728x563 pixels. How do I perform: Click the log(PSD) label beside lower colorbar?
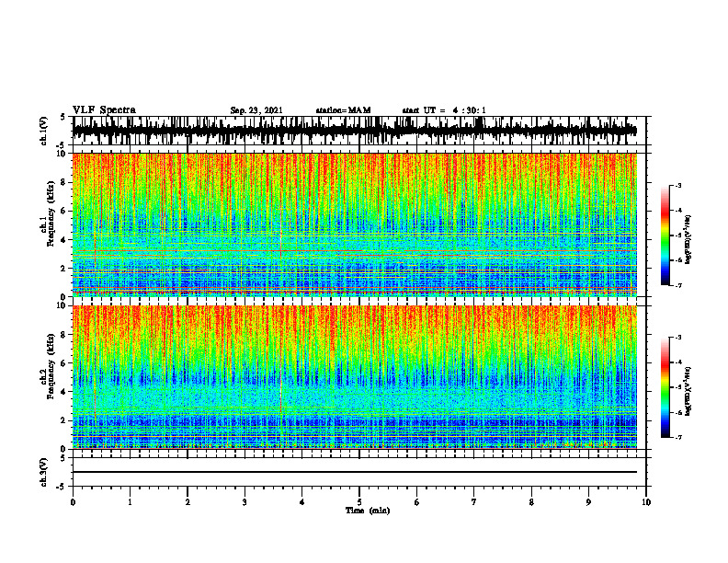[688, 391]
